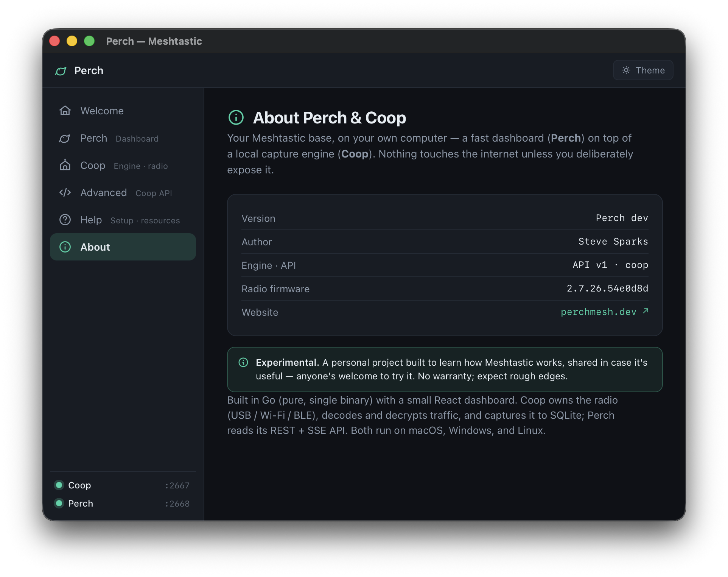728x577 pixels.
Task: Close the window with the red button
Action: pyautogui.click(x=54, y=41)
